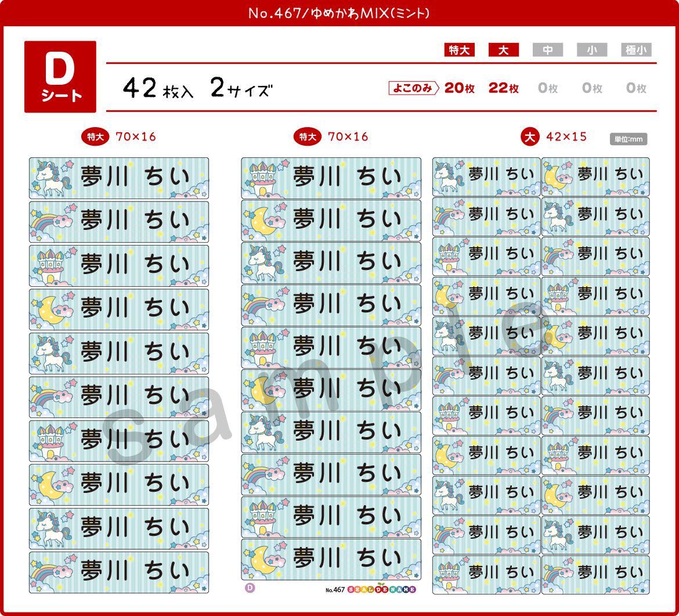Open the colorful SEALDENAME logo
The height and width of the screenshot is (616, 679).
pos(381,589)
